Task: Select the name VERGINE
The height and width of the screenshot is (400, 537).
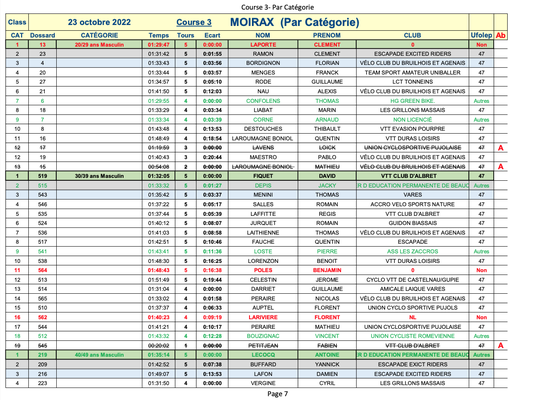Action: [263, 383]
